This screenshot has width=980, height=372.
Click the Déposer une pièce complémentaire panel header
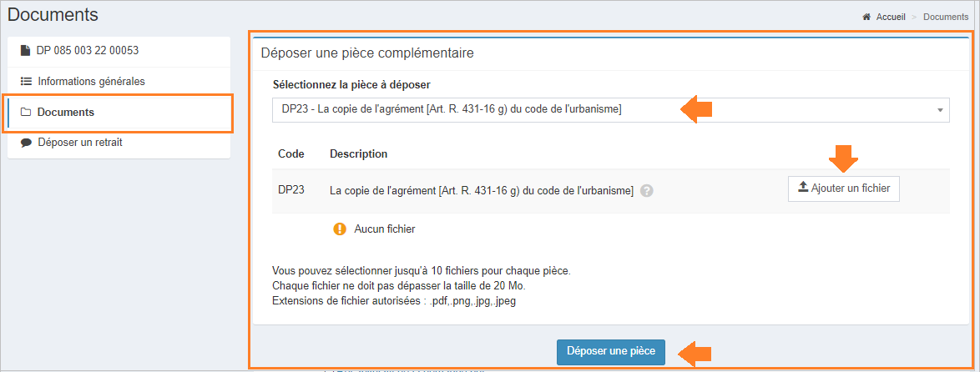point(611,53)
